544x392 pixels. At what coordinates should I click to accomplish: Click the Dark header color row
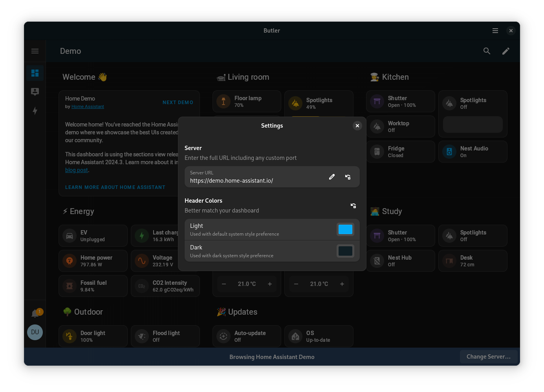point(272,251)
